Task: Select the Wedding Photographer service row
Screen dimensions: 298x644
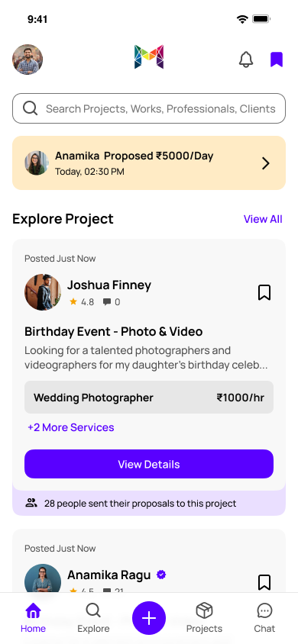Action: click(149, 398)
